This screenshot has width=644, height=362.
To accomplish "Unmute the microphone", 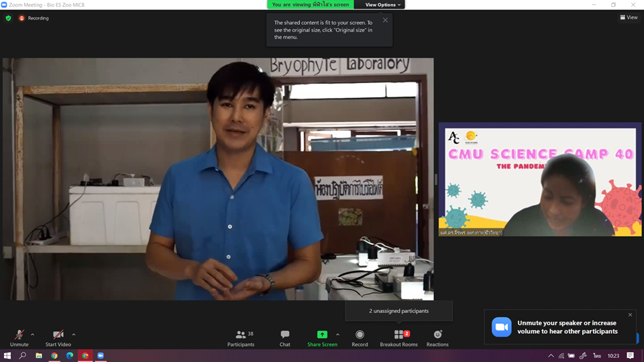I will point(19,337).
